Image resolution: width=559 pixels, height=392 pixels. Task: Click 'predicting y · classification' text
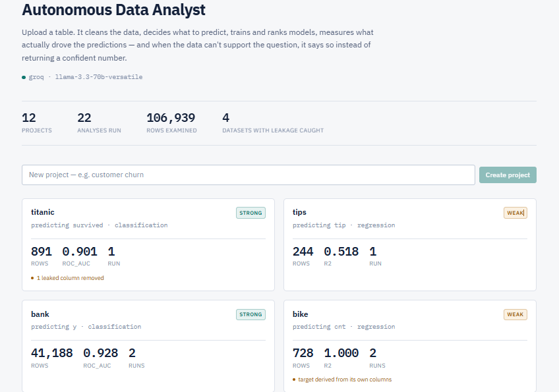(86, 327)
